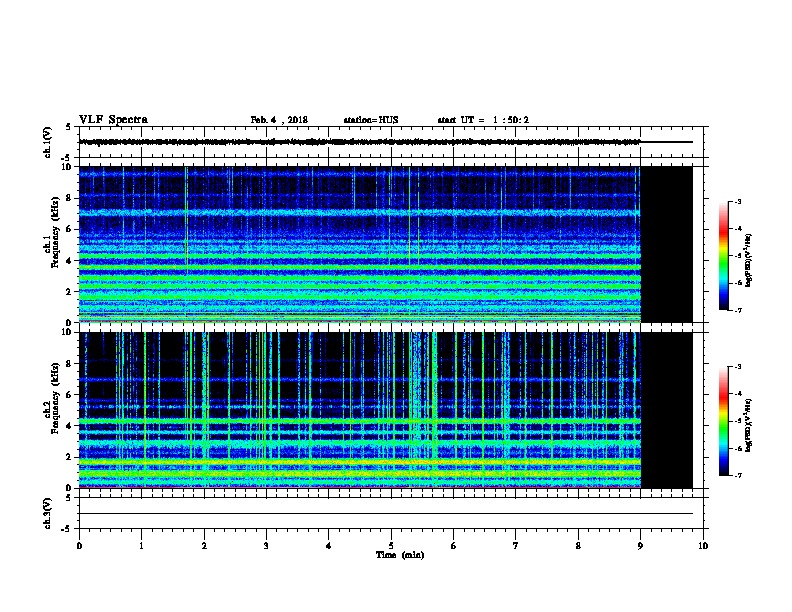
Task: Click the "8" kHz tick on ch.1 spectrogram
Action: 69,198
